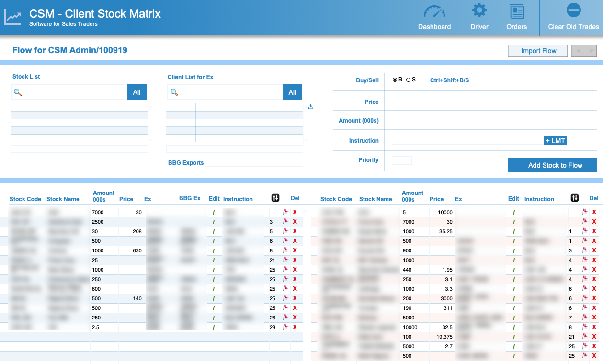
Task: Click the heading Flow for CSM Admin/100919
Action: (x=70, y=50)
